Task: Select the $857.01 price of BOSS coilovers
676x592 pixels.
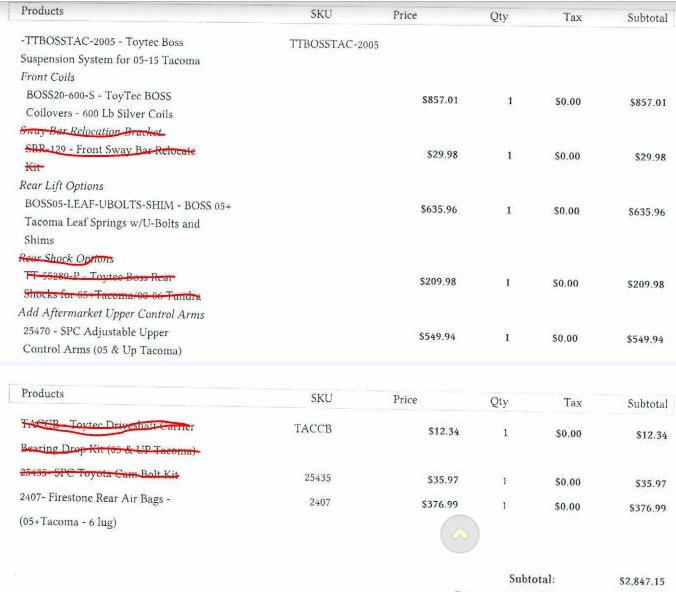Action: (440, 100)
